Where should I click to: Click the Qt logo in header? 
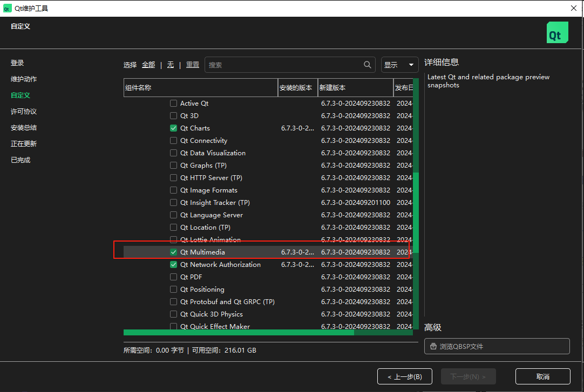click(557, 32)
